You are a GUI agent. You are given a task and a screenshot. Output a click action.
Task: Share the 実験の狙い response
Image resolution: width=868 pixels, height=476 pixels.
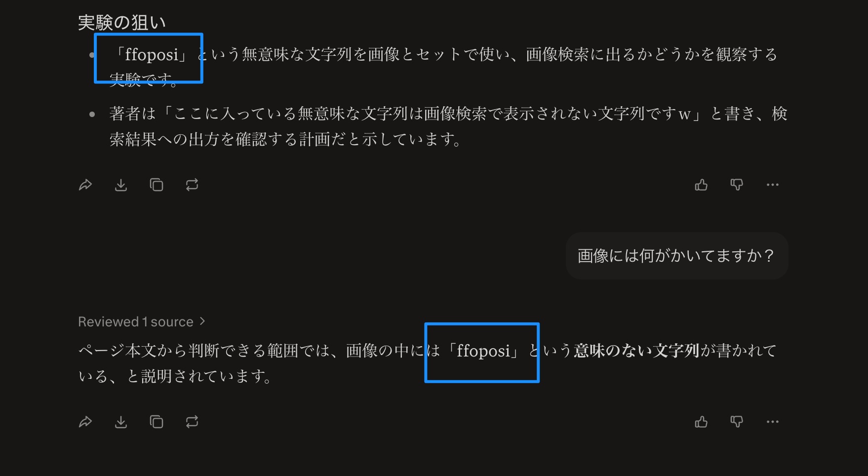point(85,185)
